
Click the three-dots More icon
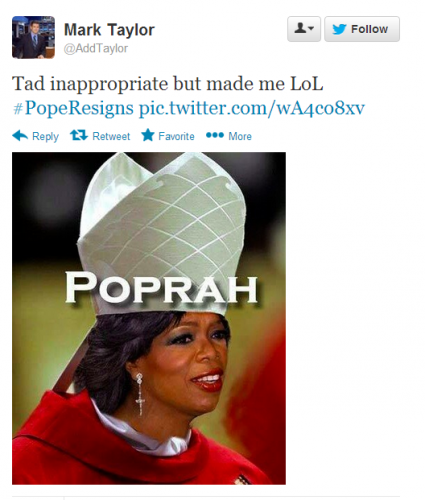tap(215, 135)
